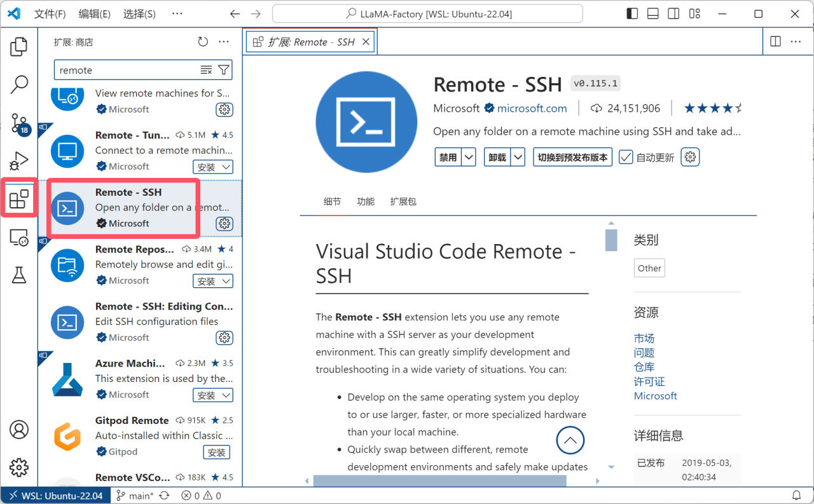
Task: Open the 仓库 resource link
Action: pos(644,367)
